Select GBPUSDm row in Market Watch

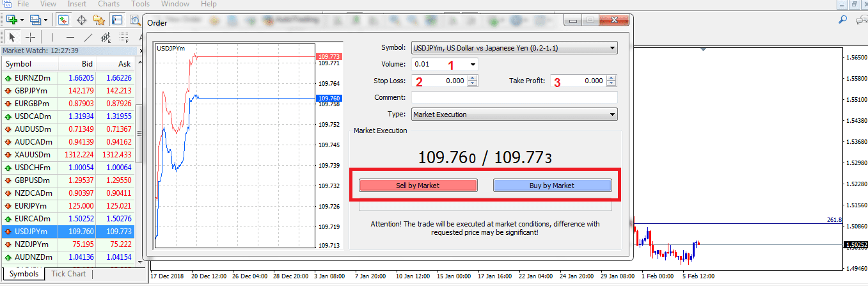pyautogui.click(x=68, y=180)
